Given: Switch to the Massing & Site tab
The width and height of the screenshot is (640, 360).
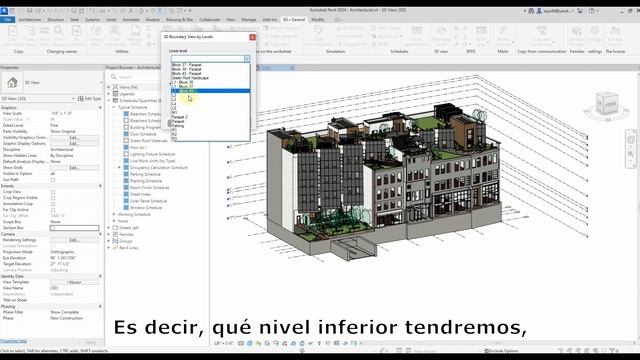Looking at the screenshot, I should pyautogui.click(x=179, y=20).
